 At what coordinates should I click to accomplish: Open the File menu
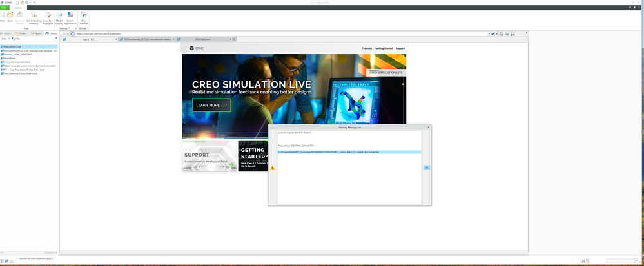pyautogui.click(x=5, y=8)
